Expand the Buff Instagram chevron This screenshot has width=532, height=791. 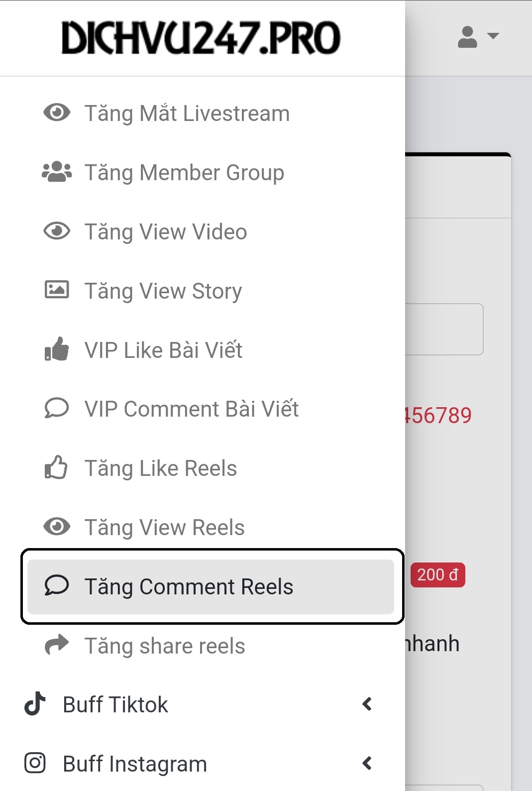367,763
